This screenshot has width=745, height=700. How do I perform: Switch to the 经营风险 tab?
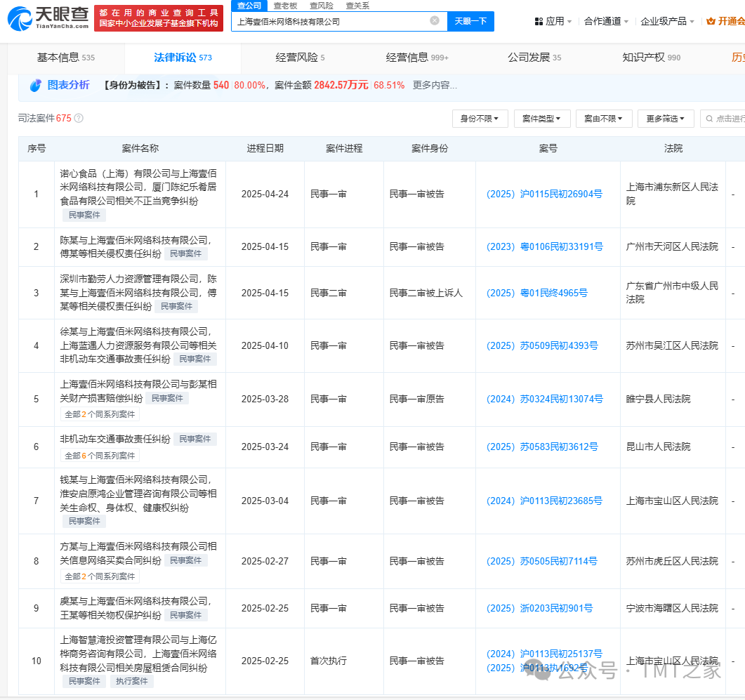coord(300,58)
